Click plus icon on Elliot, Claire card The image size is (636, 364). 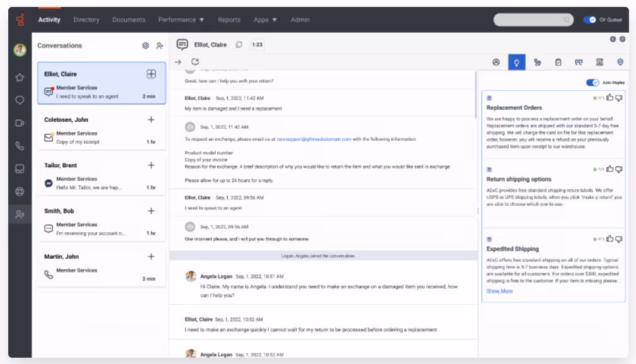(x=151, y=74)
